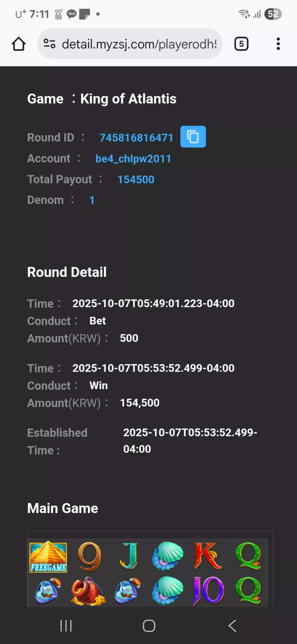Tap the teal J slot symbol
Screen dimensions: 297x644
128,556
